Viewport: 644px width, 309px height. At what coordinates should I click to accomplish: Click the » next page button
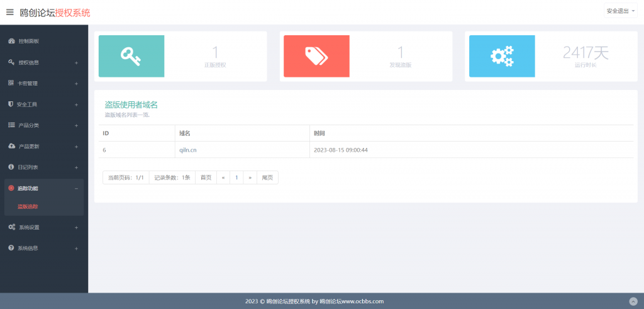(250, 177)
